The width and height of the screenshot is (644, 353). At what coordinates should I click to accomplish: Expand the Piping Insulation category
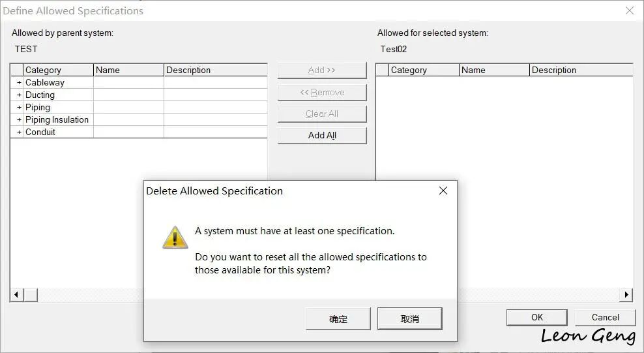coord(19,119)
